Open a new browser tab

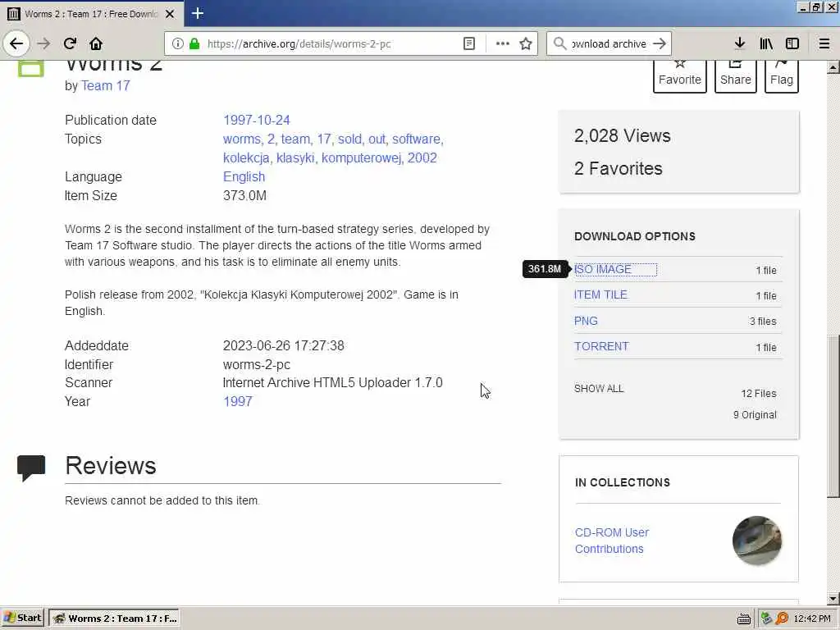click(197, 13)
